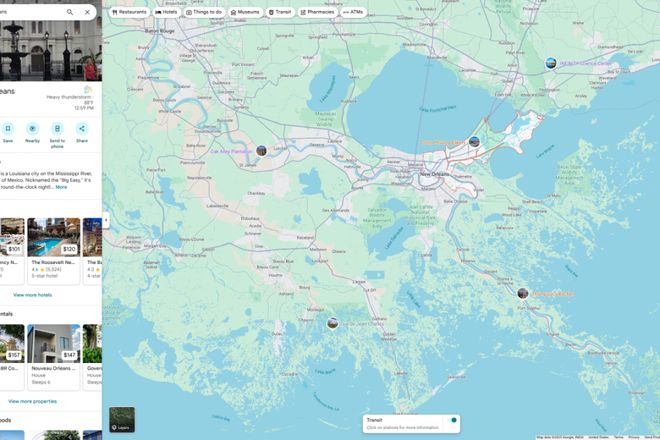Choose the Museums category chip
This screenshot has width=660, height=440.
[x=245, y=12]
